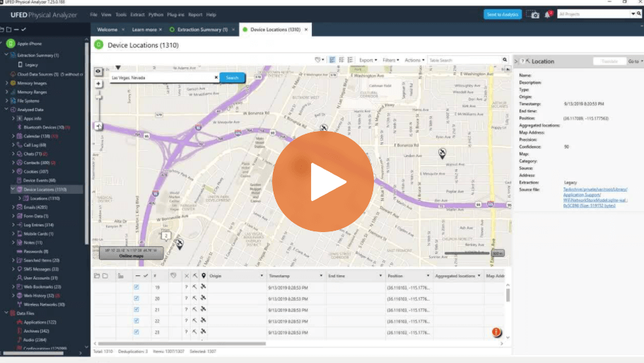The height and width of the screenshot is (363, 644).
Task: Open the notifications bell icon
Action: point(548,14)
